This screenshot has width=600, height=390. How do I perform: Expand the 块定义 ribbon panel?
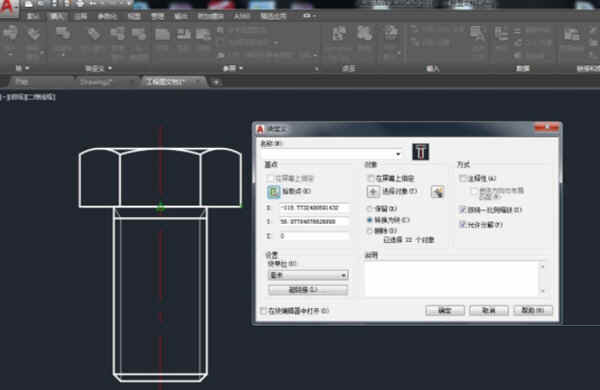pyautogui.click(x=98, y=69)
